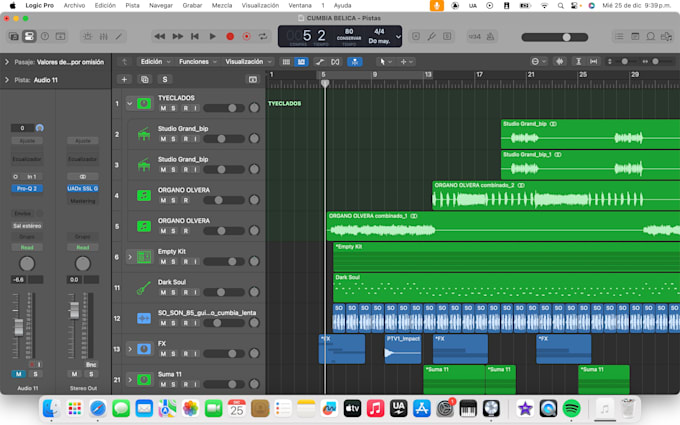The image size is (680, 425).
Task: Solo the Dark Soul track
Action: pyautogui.click(x=173, y=292)
